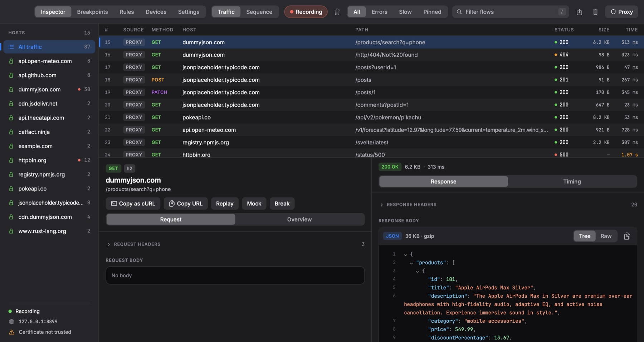Open the Devices tab

point(156,12)
